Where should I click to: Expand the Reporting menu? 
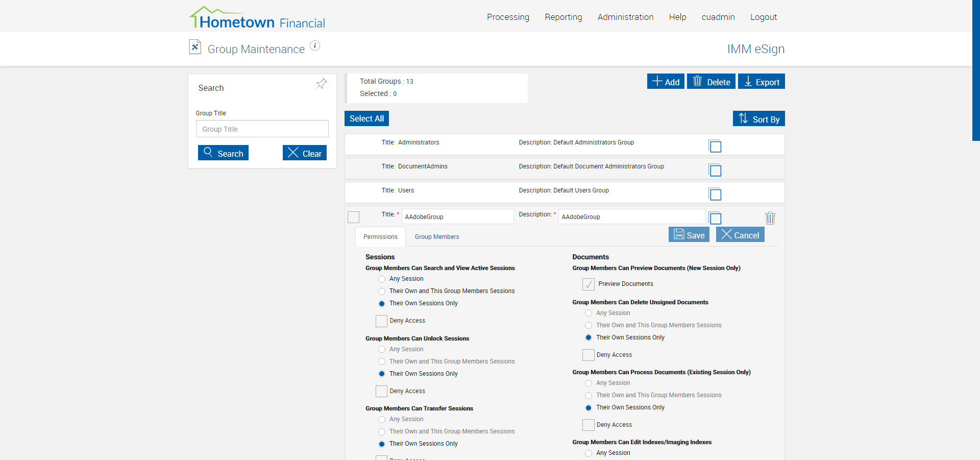[563, 17]
